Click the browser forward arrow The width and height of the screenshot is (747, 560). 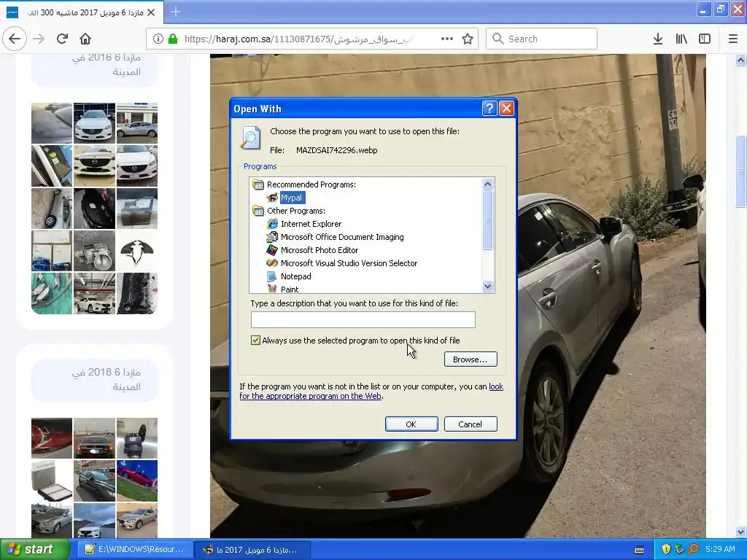pyautogui.click(x=39, y=39)
